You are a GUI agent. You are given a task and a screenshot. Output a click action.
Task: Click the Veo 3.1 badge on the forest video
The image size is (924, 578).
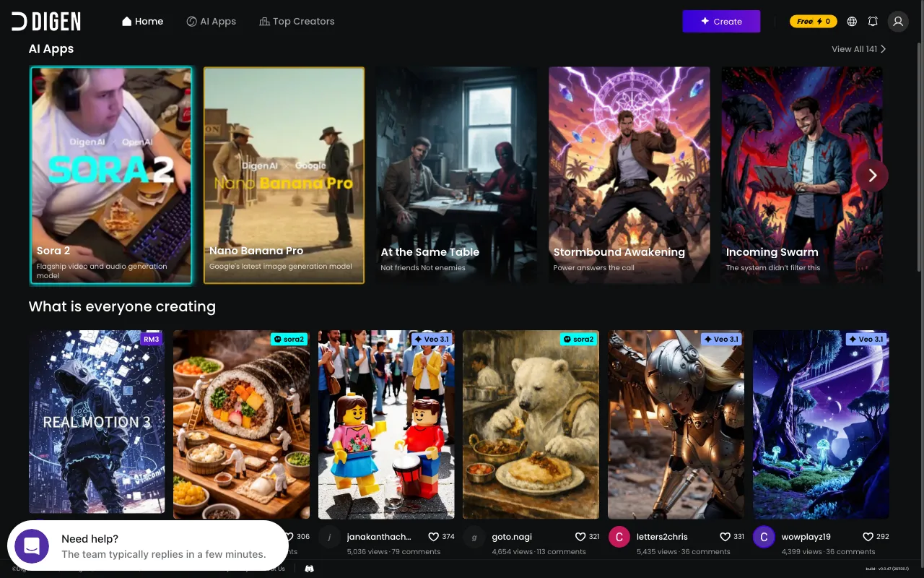(866, 339)
